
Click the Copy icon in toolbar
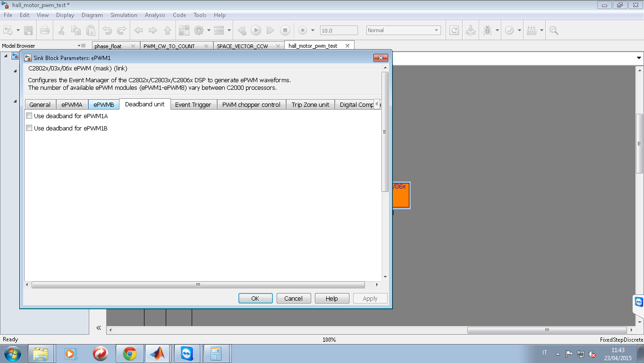click(76, 30)
